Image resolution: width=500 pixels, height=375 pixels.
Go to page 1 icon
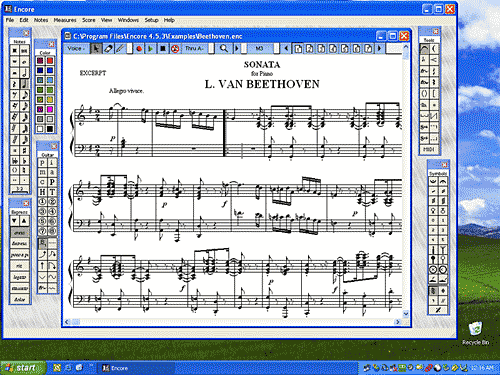[x=298, y=49]
